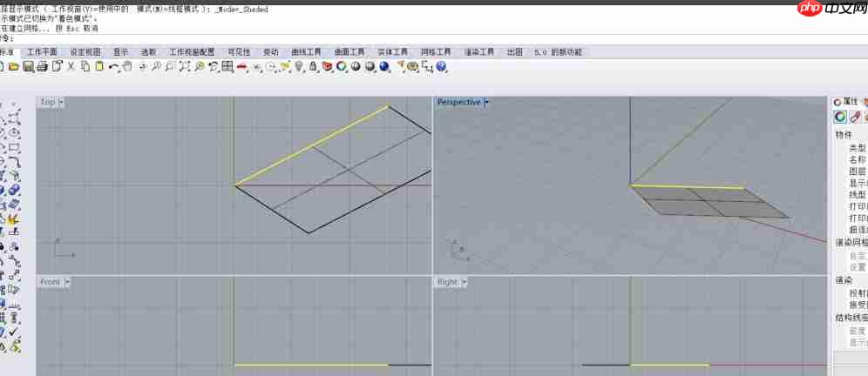Click the Save file disk icon

point(28,66)
